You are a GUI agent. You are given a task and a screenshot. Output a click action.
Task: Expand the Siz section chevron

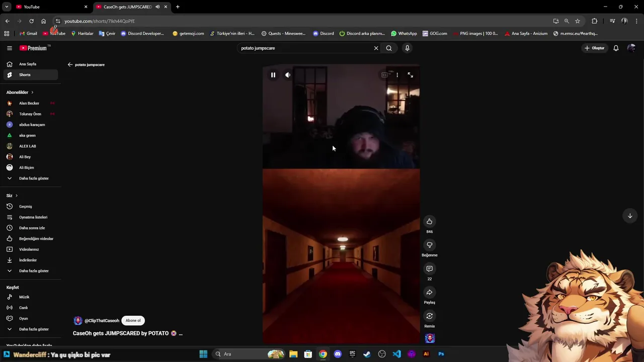tap(16, 196)
